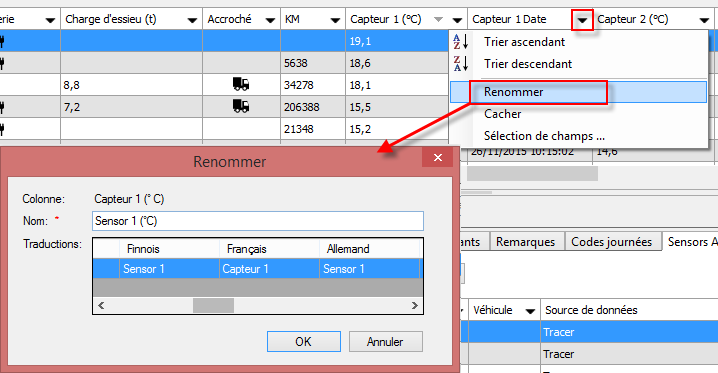Screen dimensions: 718x373
Task: Select Allemand cell 'Sensor 1'
Action: (x=369, y=269)
